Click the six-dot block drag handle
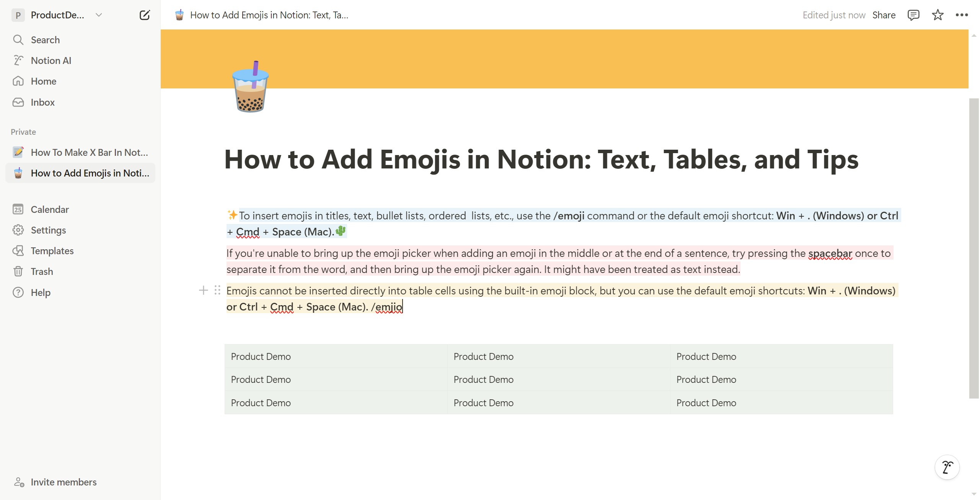Viewport: 980px width, 500px height. click(x=217, y=291)
